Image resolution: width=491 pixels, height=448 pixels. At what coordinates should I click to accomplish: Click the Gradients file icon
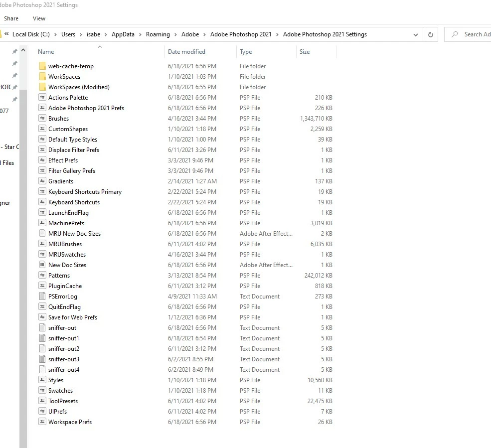point(42,181)
